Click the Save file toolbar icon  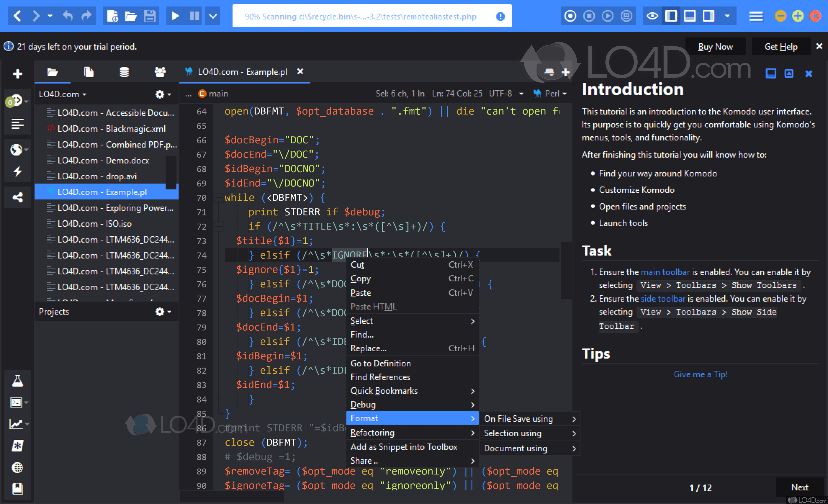149,16
